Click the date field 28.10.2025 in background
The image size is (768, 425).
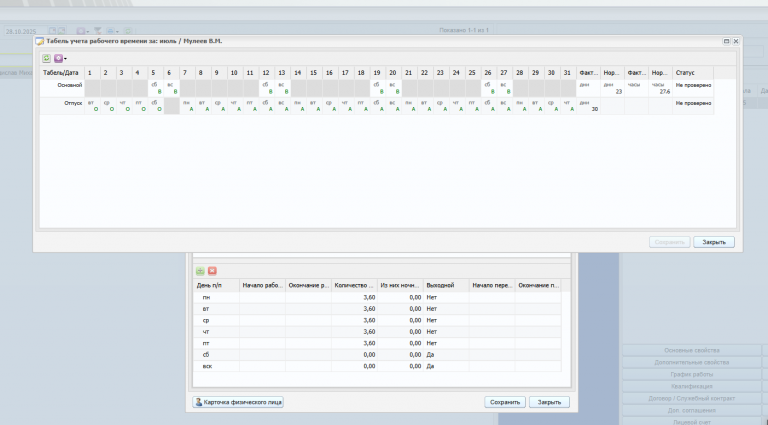click(26, 31)
